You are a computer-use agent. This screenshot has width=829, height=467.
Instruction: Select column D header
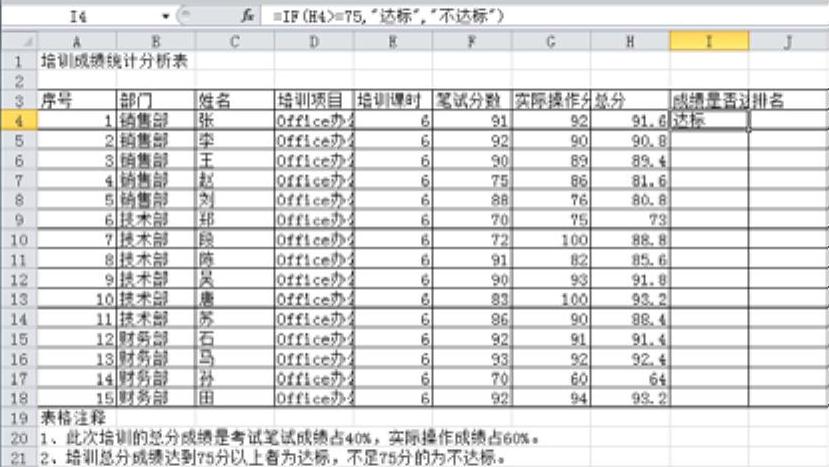(x=314, y=41)
